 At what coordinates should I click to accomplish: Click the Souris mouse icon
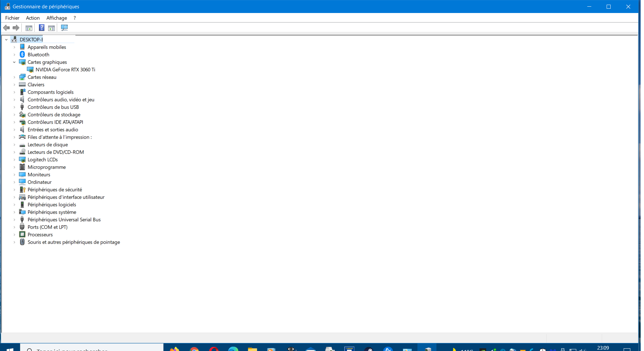22,242
